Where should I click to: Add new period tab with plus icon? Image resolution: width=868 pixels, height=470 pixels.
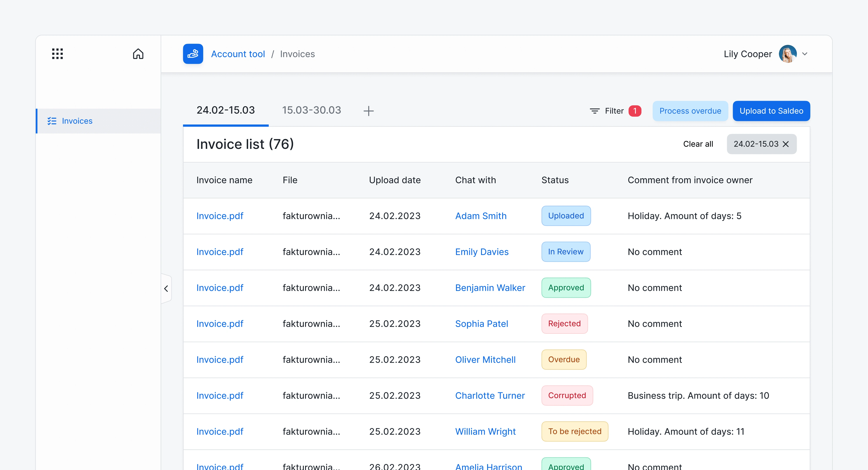tap(369, 111)
